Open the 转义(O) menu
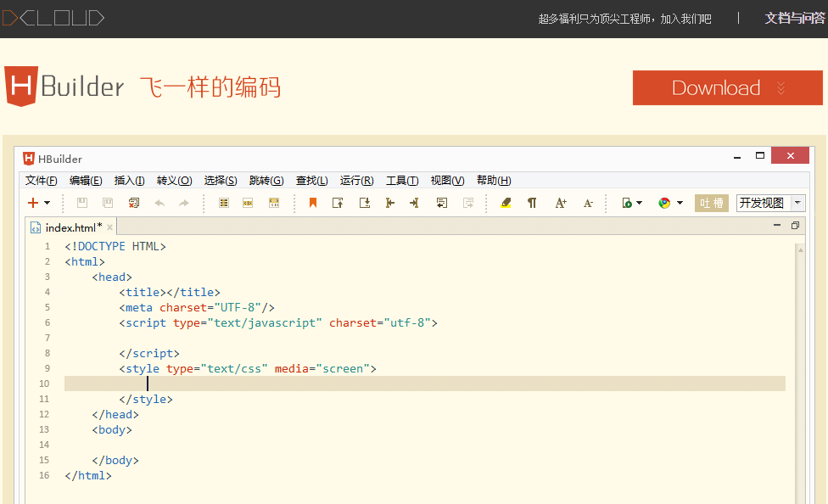 (174, 181)
